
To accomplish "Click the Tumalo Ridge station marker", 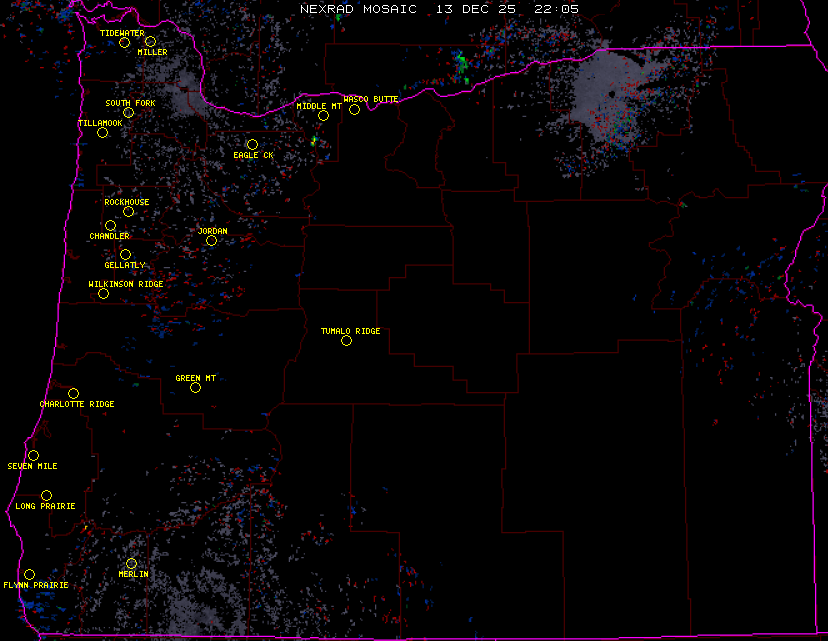I will coord(346,340).
